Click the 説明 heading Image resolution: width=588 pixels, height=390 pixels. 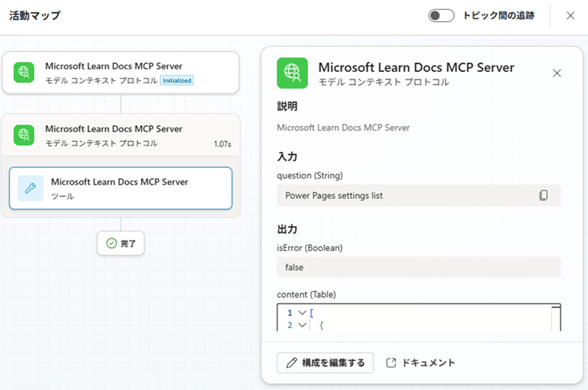pos(287,107)
